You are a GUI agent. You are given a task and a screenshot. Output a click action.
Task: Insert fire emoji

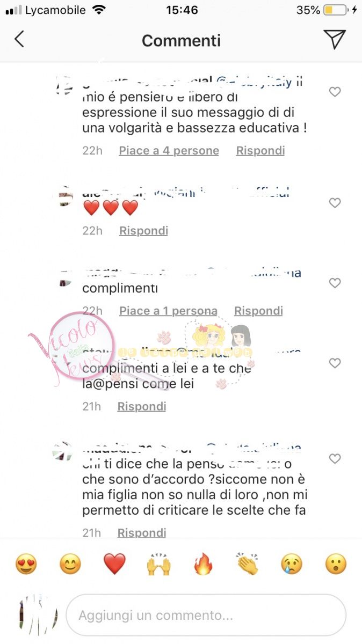pyautogui.click(x=203, y=565)
